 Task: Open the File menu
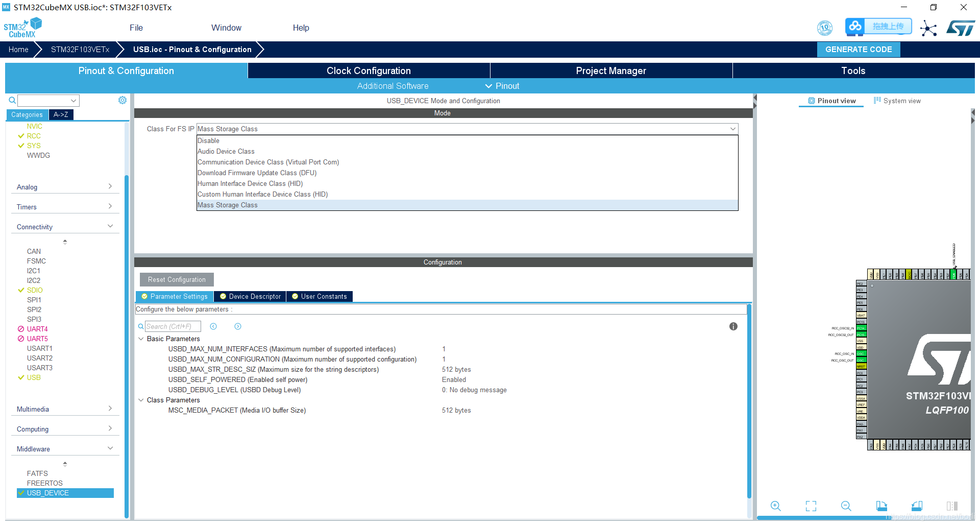pyautogui.click(x=136, y=28)
